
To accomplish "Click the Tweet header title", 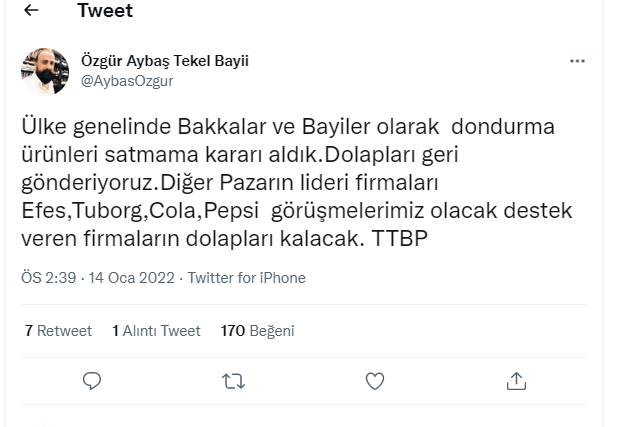I will pyautogui.click(x=104, y=12).
